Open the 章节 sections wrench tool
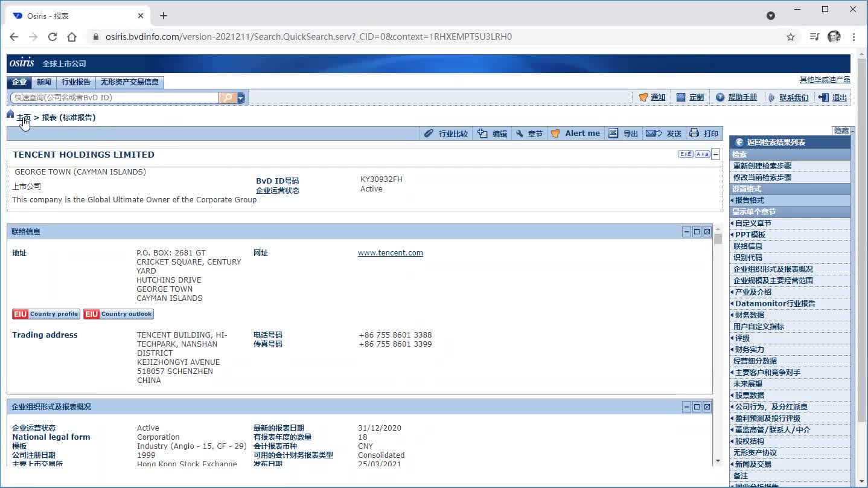The height and width of the screenshot is (488, 868). [529, 133]
